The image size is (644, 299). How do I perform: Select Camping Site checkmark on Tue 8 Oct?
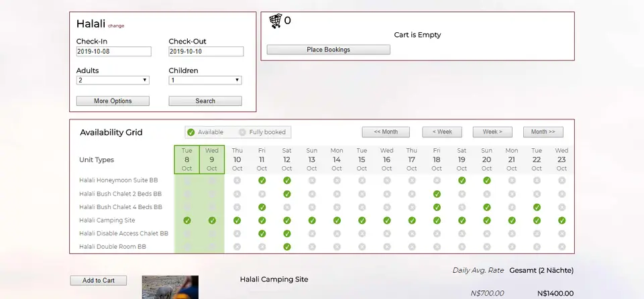pos(187,221)
